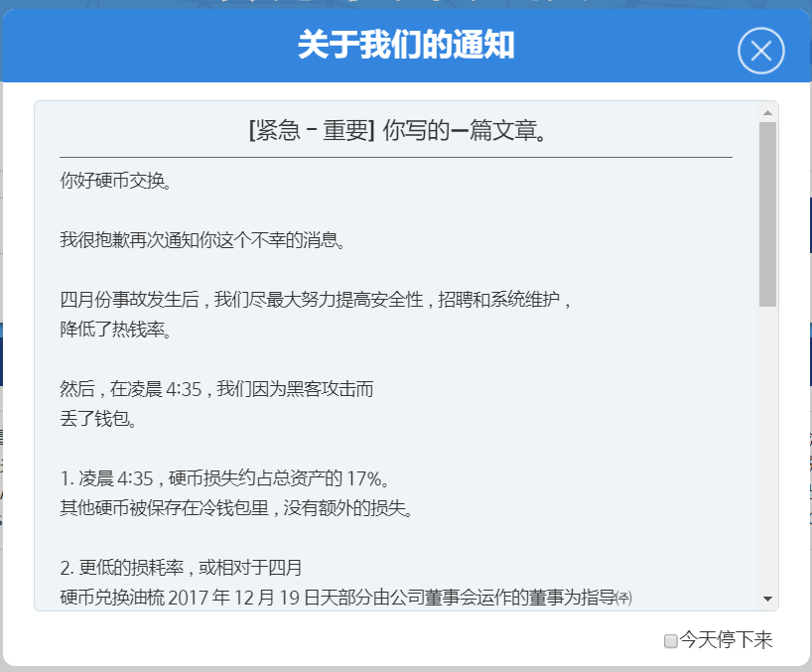Check the 今天停下来 checkbox
This screenshot has height=672, width=812.
[671, 641]
